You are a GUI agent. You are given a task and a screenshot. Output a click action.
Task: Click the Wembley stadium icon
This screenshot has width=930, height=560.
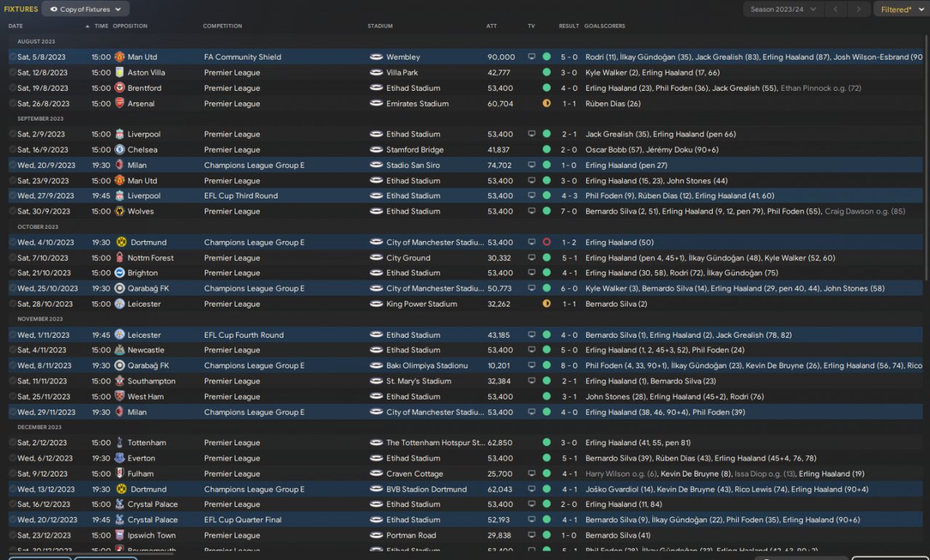coord(376,57)
